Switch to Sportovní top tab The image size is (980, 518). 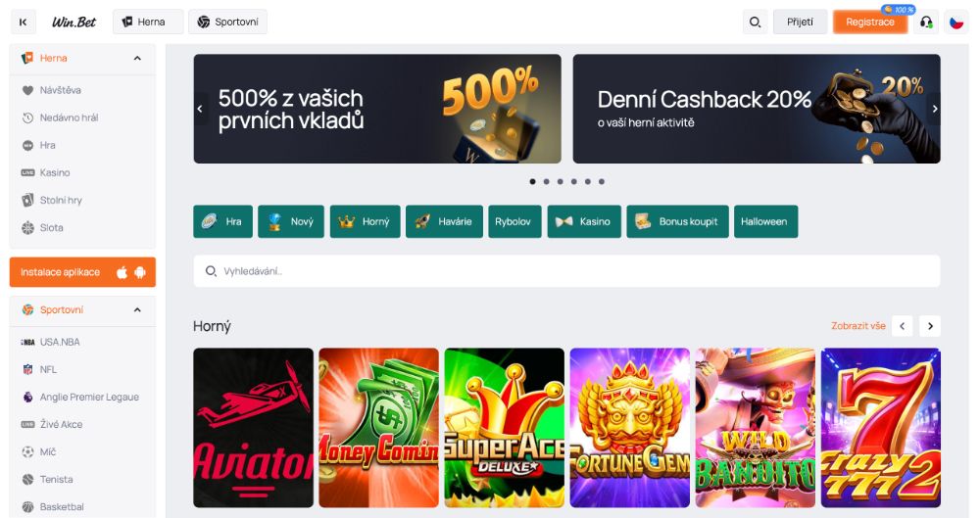(227, 22)
